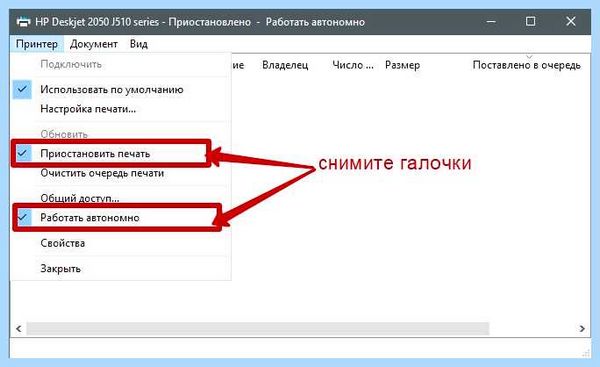Click the left arrow of the horizontal scrollbar
Screen dimensions: 600x367
18,329
